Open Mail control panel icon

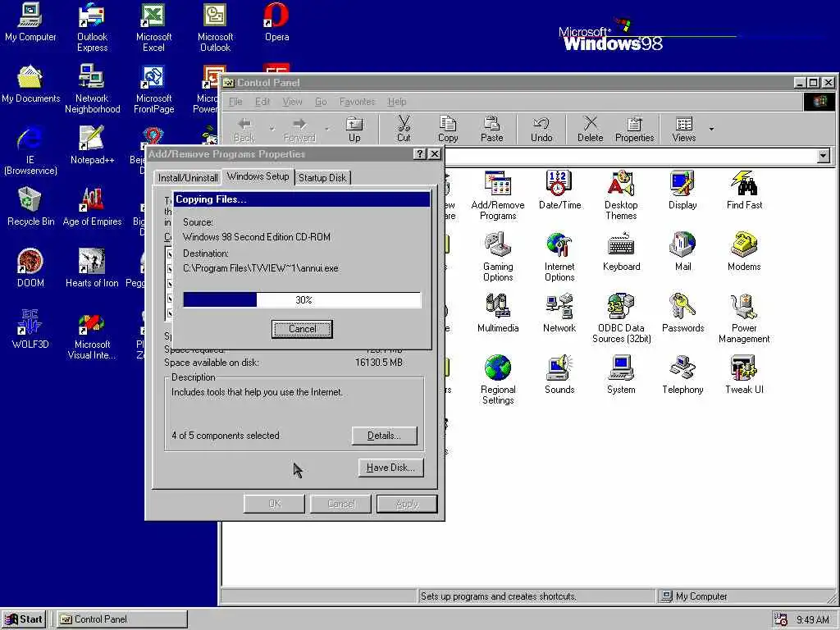point(682,251)
